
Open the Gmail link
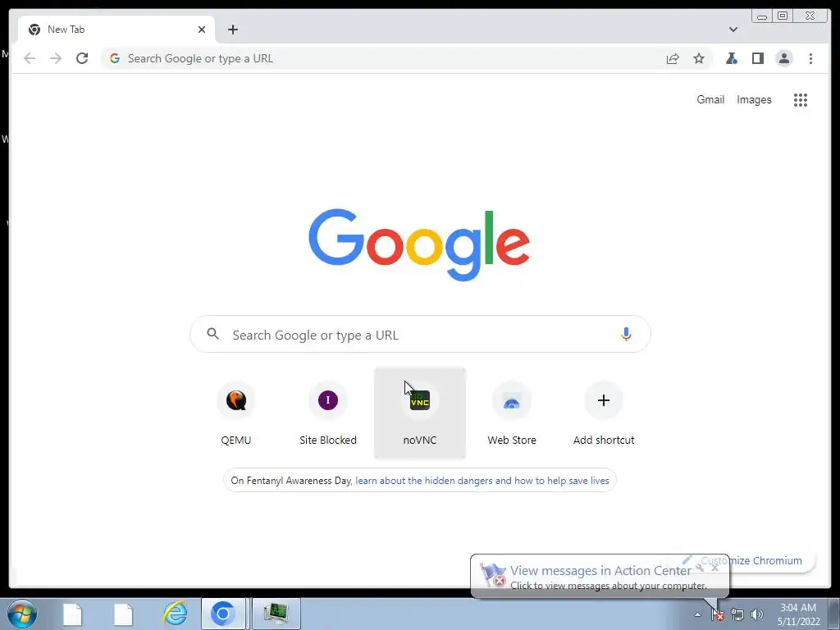tap(710, 99)
